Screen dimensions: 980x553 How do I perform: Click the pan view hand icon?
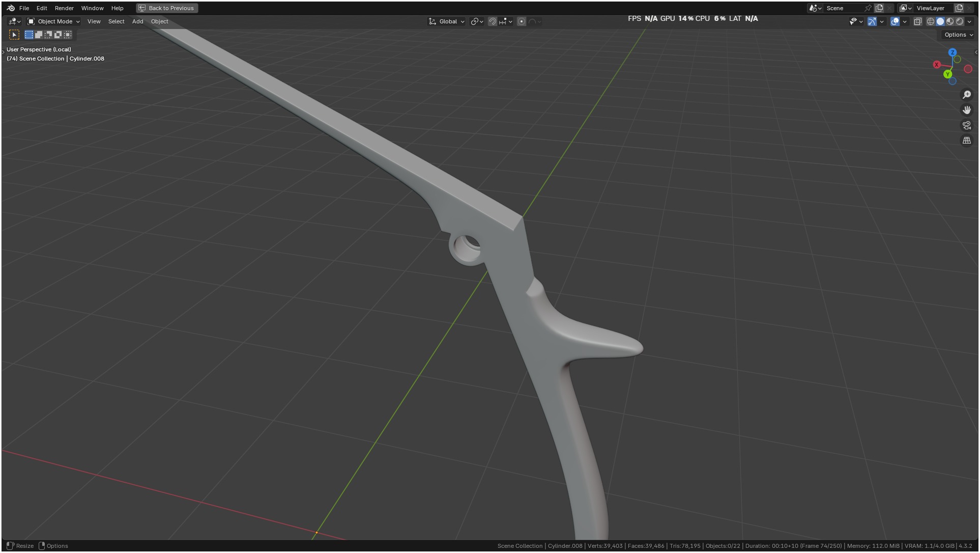point(967,110)
